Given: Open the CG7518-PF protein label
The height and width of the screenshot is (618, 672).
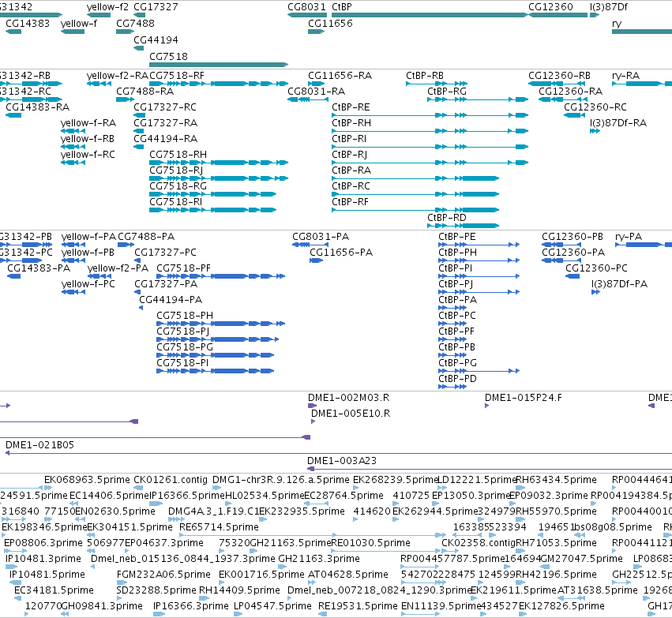Looking at the screenshot, I should (x=183, y=268).
